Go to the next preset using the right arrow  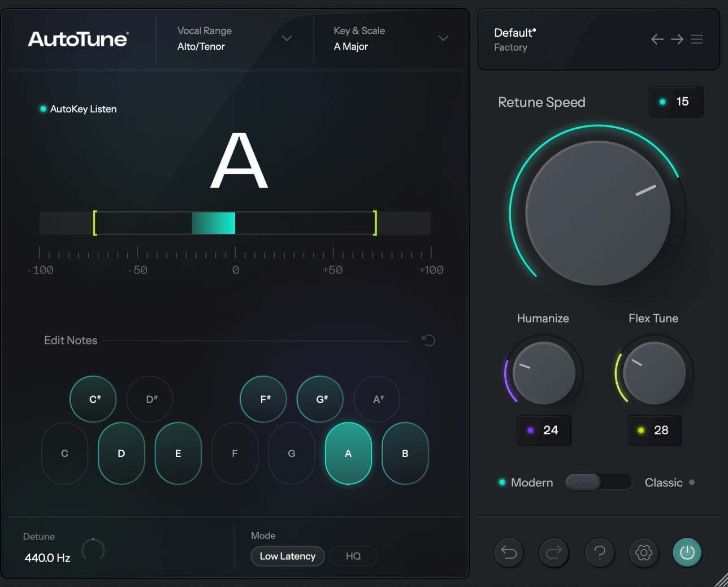[677, 39]
